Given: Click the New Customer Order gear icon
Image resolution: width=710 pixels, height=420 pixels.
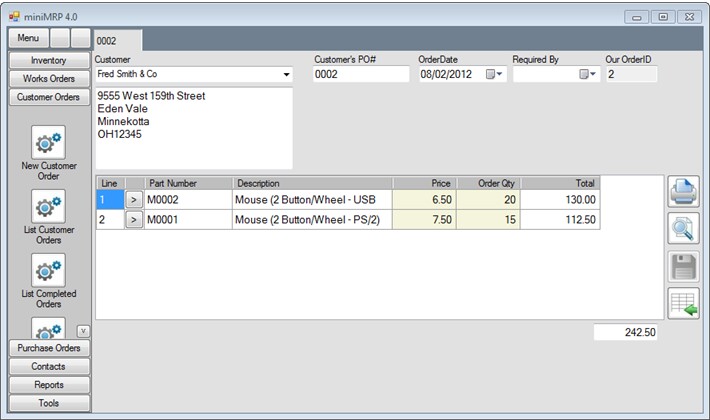Looking at the screenshot, I should pyautogui.click(x=48, y=142).
